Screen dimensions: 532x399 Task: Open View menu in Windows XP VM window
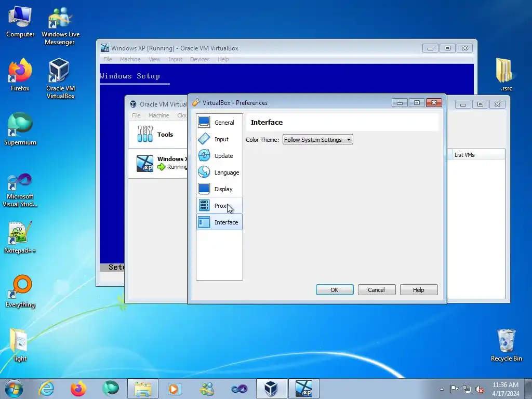pos(154,59)
